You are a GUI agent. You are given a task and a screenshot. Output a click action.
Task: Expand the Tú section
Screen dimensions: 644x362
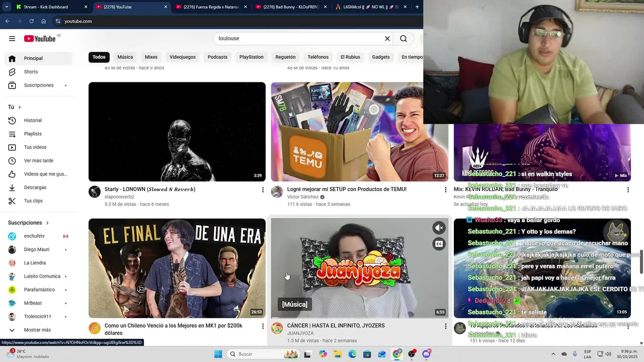pyautogui.click(x=15, y=107)
